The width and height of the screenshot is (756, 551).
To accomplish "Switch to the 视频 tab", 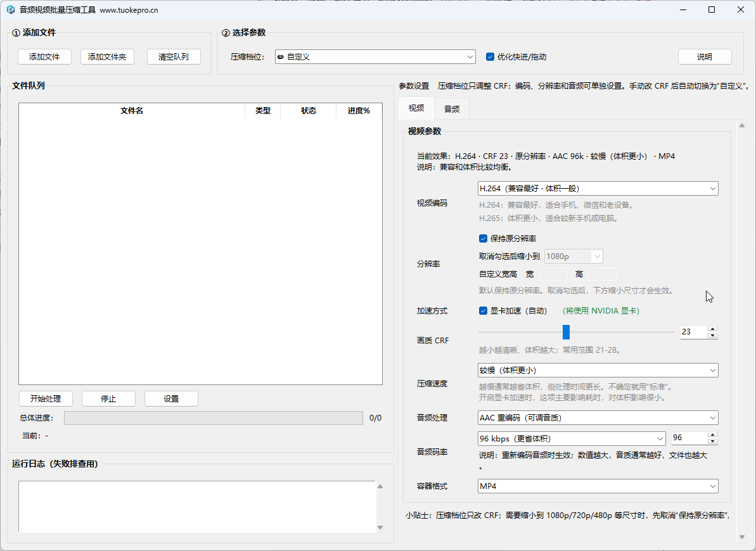I will [416, 108].
